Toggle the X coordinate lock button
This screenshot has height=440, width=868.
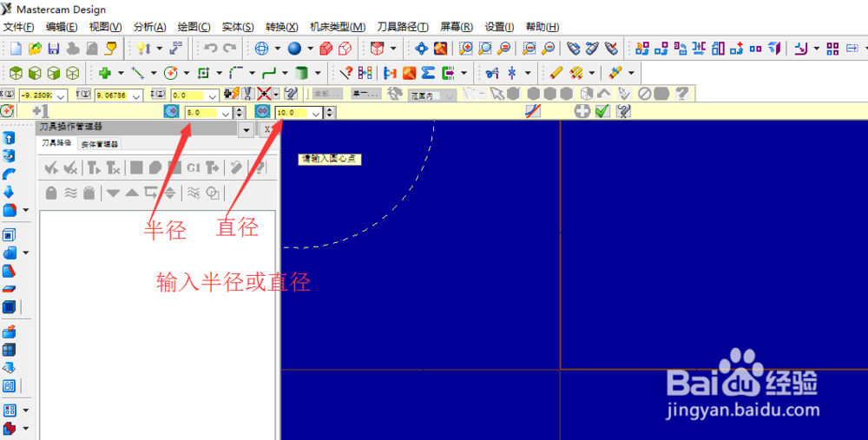point(7,95)
